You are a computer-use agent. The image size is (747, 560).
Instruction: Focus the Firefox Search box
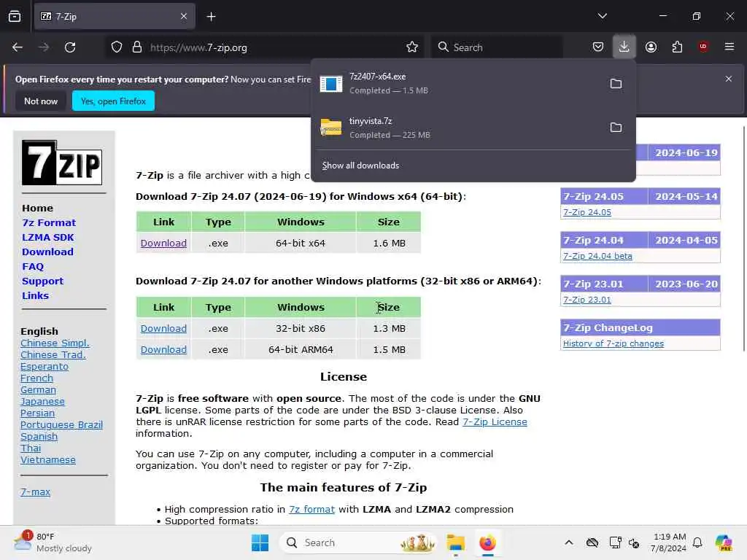pyautogui.click(x=498, y=47)
